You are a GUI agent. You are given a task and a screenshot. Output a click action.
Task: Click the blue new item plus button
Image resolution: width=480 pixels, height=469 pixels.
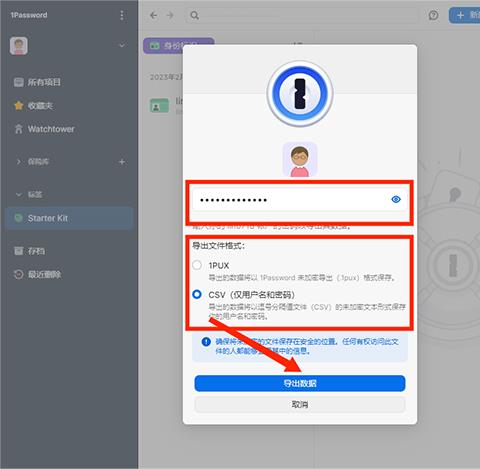[465, 15]
